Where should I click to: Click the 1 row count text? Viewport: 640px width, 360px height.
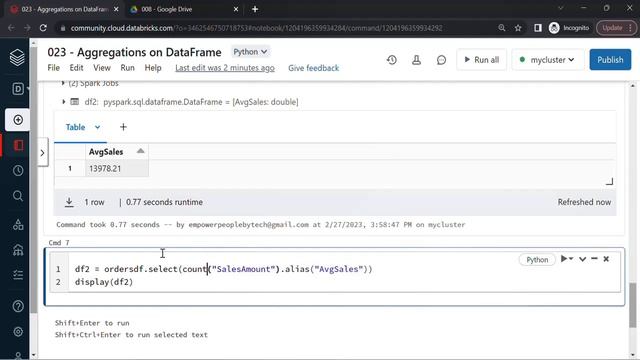94,202
